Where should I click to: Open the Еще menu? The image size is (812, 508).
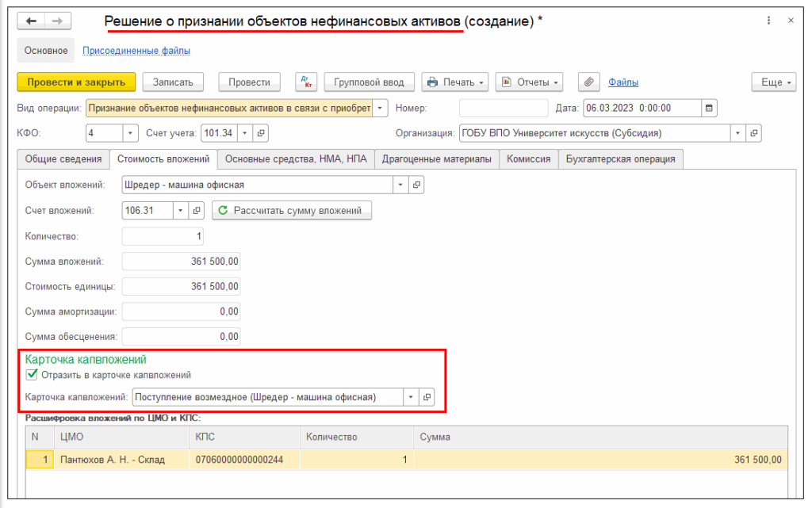(774, 82)
